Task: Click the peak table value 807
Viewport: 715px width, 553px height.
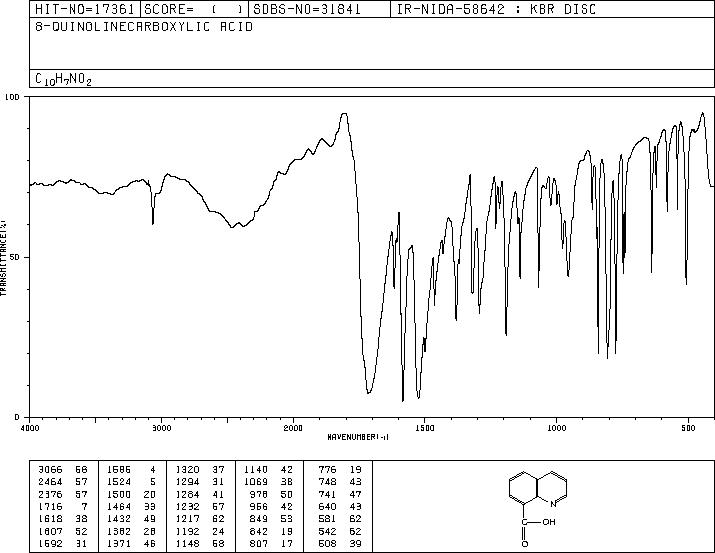Action: point(259,544)
